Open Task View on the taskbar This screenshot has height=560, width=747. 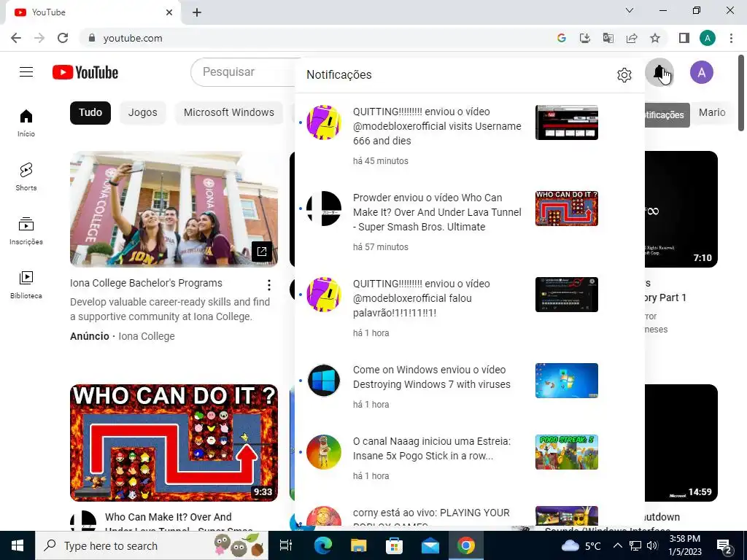click(x=286, y=545)
